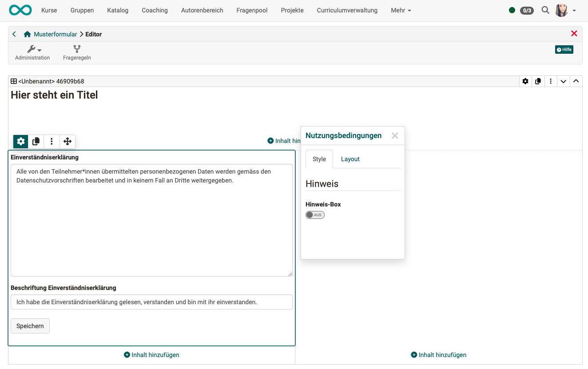Click the move handle icon for element
The height and width of the screenshot is (369, 588).
68,141
